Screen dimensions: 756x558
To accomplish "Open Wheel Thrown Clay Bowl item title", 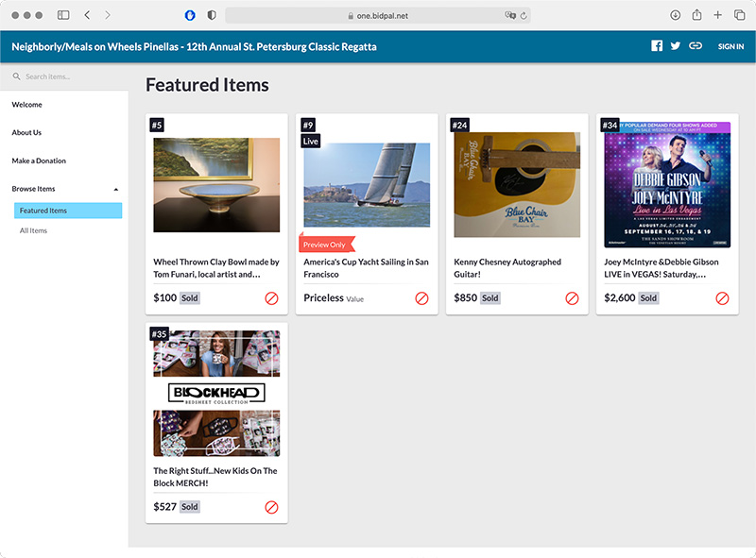I will click(x=216, y=268).
